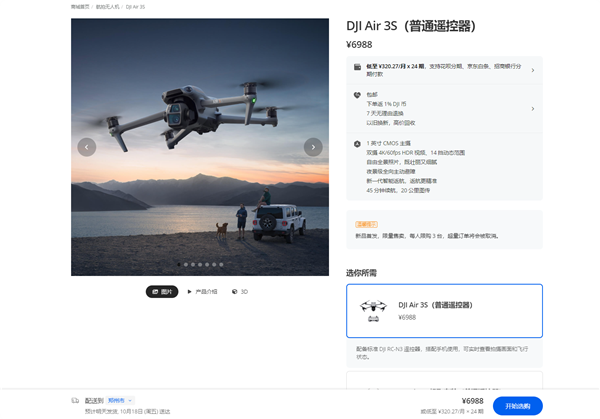Click the drone thumbnail in option card
The height and width of the screenshot is (419, 600).
point(374,310)
